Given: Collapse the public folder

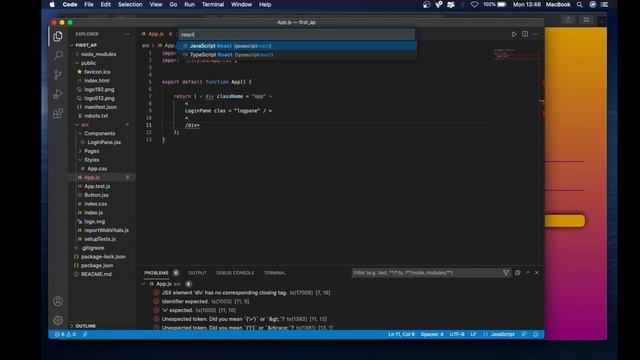Looking at the screenshot, I should point(88,63).
